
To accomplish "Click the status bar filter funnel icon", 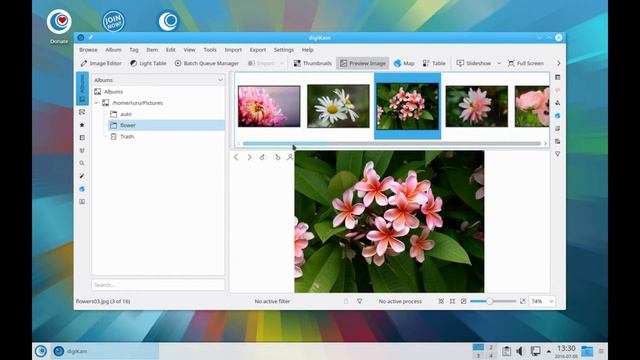I will [360, 301].
